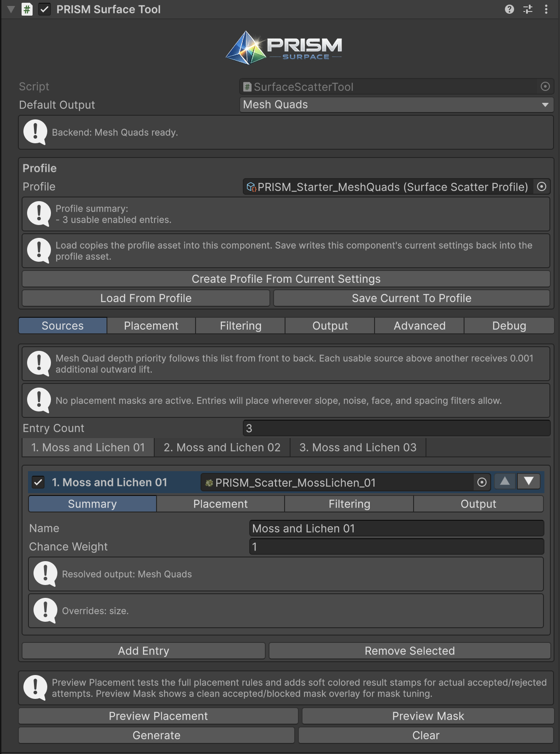Click info icon beside Resolved output
The width and height of the screenshot is (560, 754).
(45, 574)
